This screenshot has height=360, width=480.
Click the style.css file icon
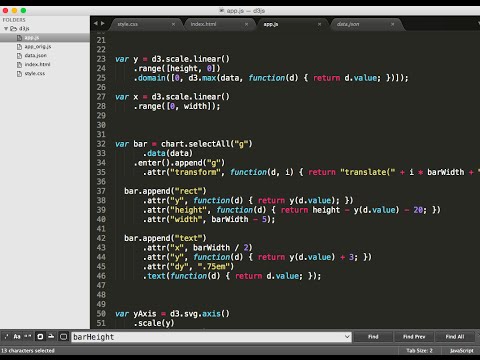19,74
